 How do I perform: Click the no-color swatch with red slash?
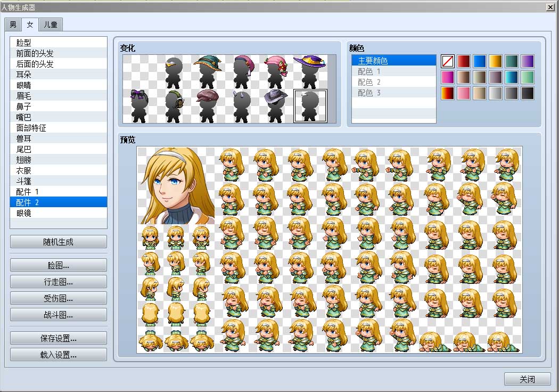coord(447,61)
